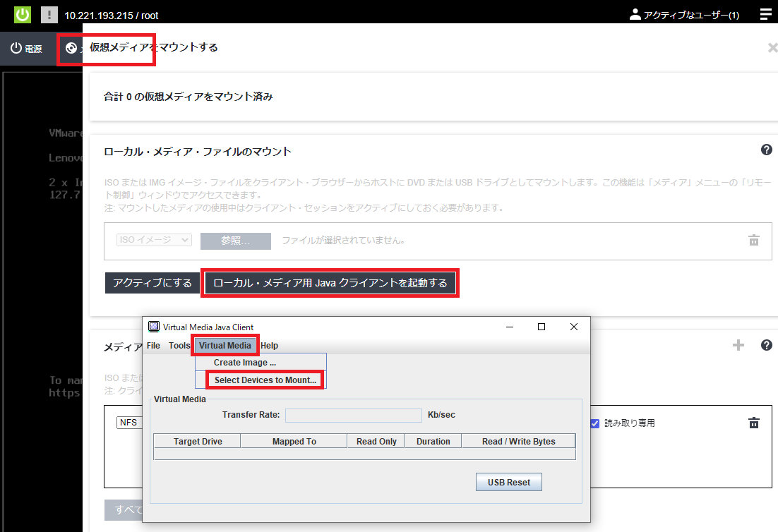Click trash icon beside 読み取り専用
The width and height of the screenshot is (778, 532).
click(x=754, y=423)
